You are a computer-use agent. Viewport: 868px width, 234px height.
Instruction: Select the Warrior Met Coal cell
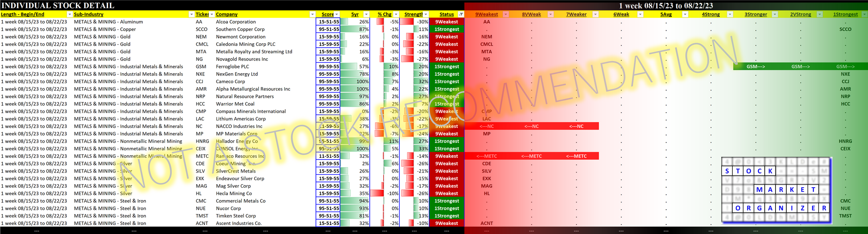point(235,104)
